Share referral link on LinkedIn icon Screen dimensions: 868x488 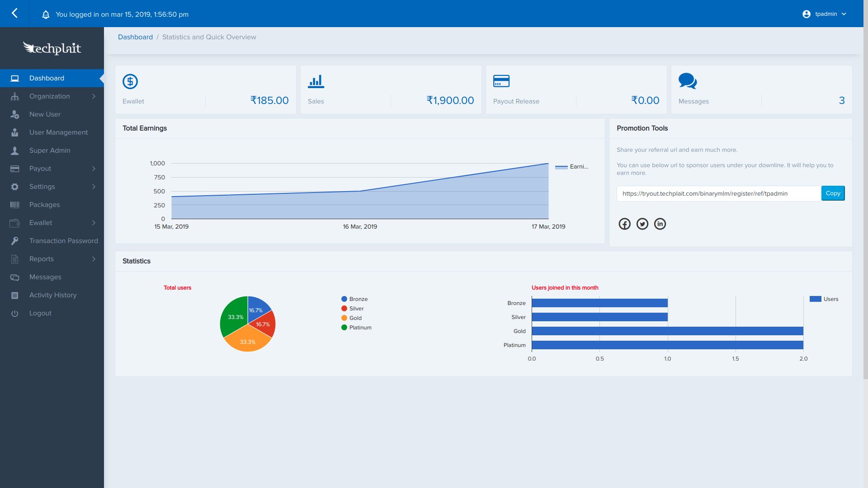tap(660, 224)
